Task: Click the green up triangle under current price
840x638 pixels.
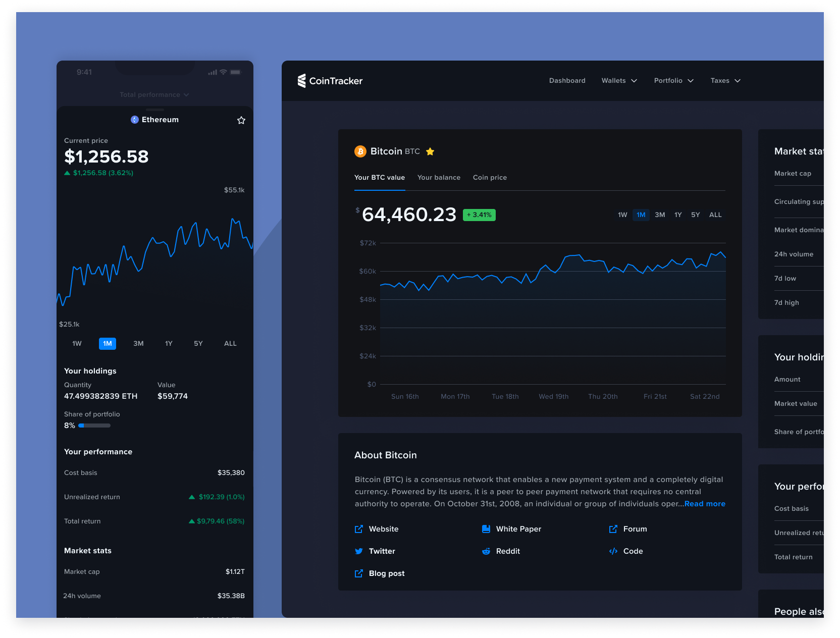Action: pyautogui.click(x=67, y=173)
